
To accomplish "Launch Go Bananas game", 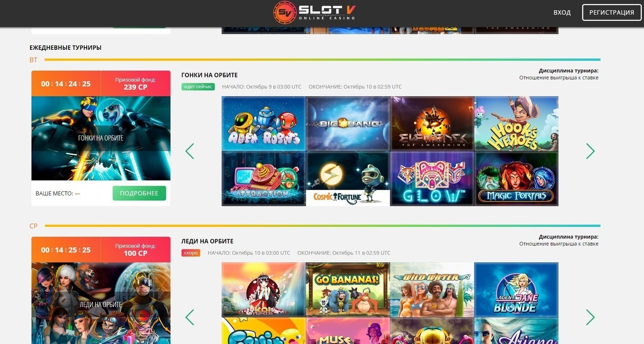I will 348,290.
